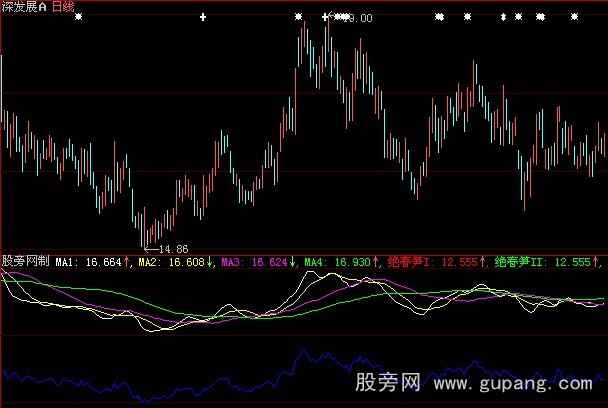The height and width of the screenshot is (408, 608).
Task: Select the MA1: 16.664 readout
Action: (92, 262)
